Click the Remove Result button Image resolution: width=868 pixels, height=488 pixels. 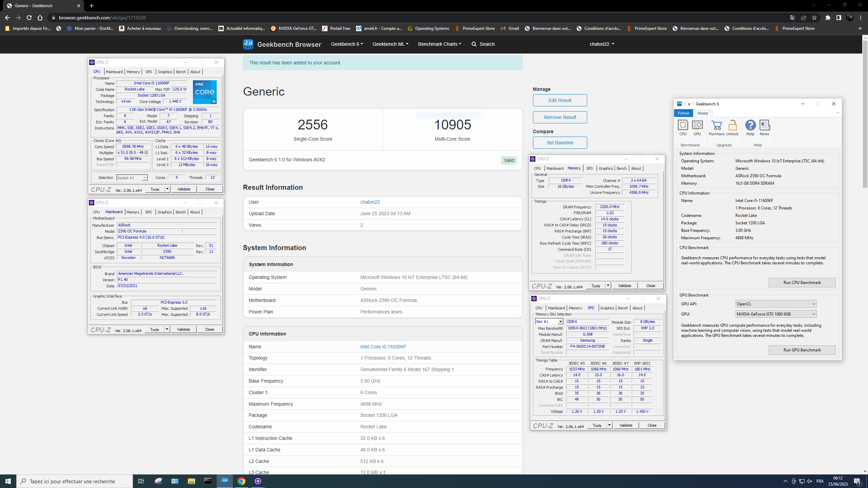pyautogui.click(x=560, y=117)
